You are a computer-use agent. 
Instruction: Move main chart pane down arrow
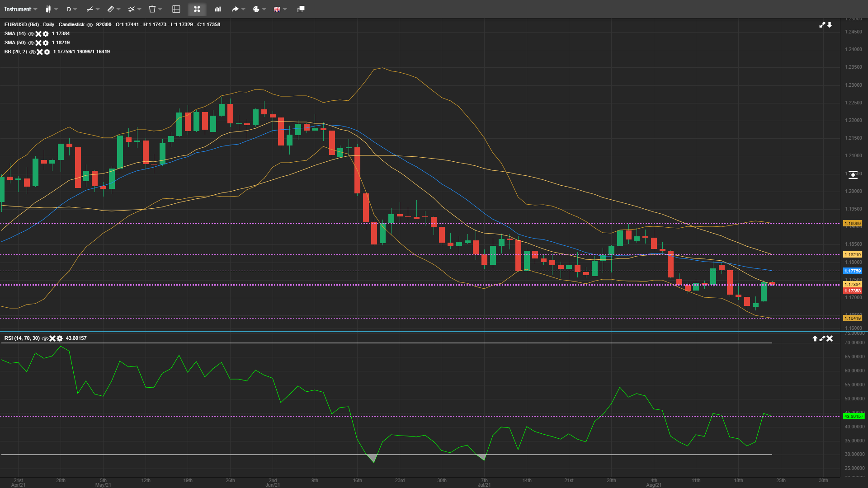[x=830, y=25]
